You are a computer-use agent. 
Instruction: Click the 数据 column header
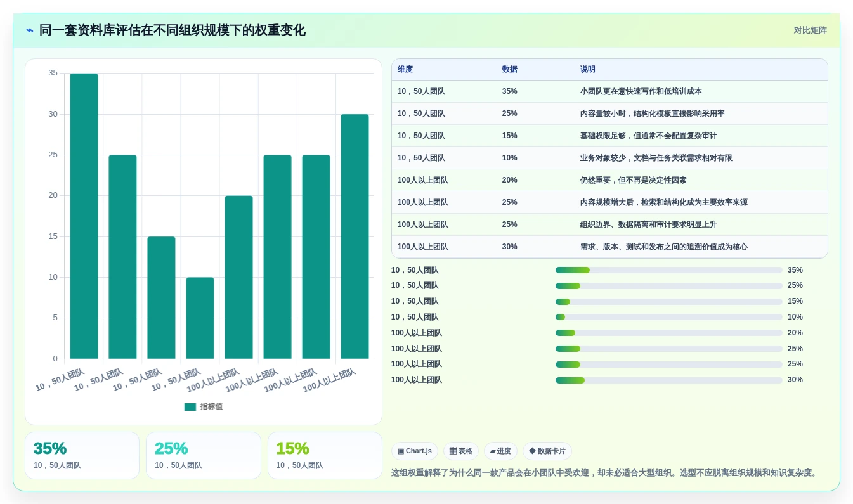click(x=510, y=70)
